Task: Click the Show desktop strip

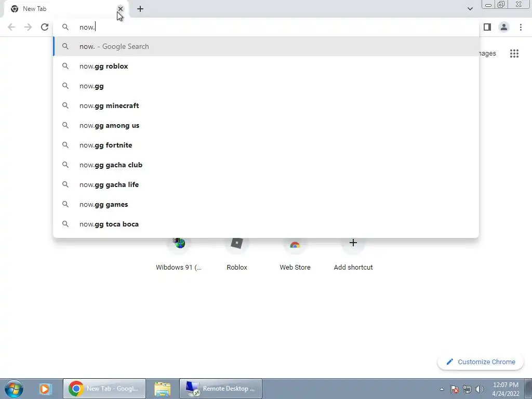Action: pos(528,389)
